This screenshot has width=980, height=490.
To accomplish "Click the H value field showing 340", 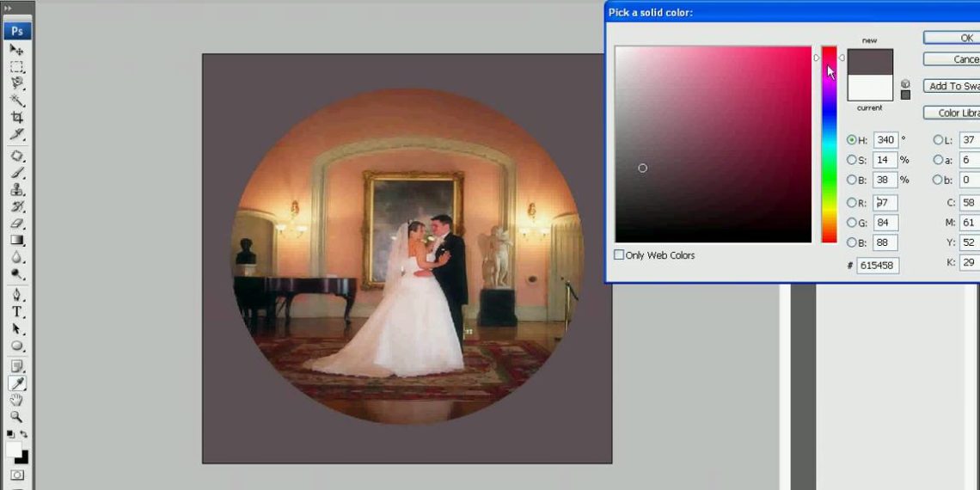I will click(x=885, y=140).
